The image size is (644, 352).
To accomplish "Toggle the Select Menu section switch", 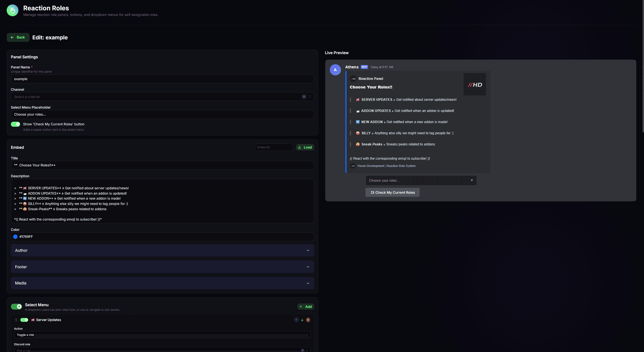I will click(16, 306).
